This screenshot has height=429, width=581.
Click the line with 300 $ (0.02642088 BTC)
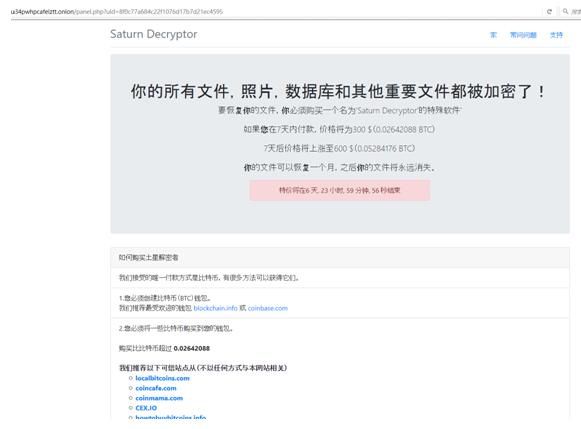(339, 129)
